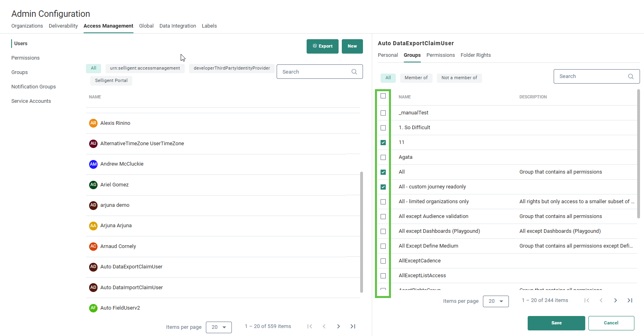Screen dimensions: 644x336
Task: Filter users by developerThirdPartyIdentityProvider
Action: 231,68
